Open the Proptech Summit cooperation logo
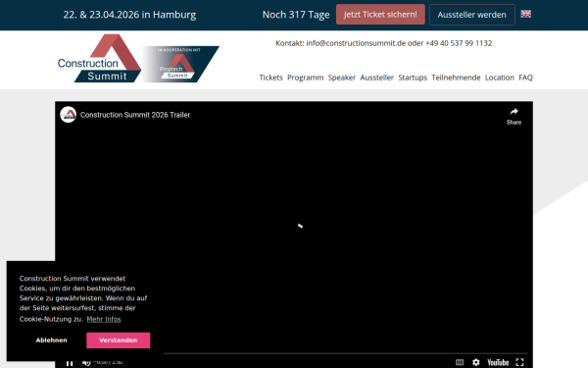The width and height of the screenshot is (588, 368). point(180,64)
